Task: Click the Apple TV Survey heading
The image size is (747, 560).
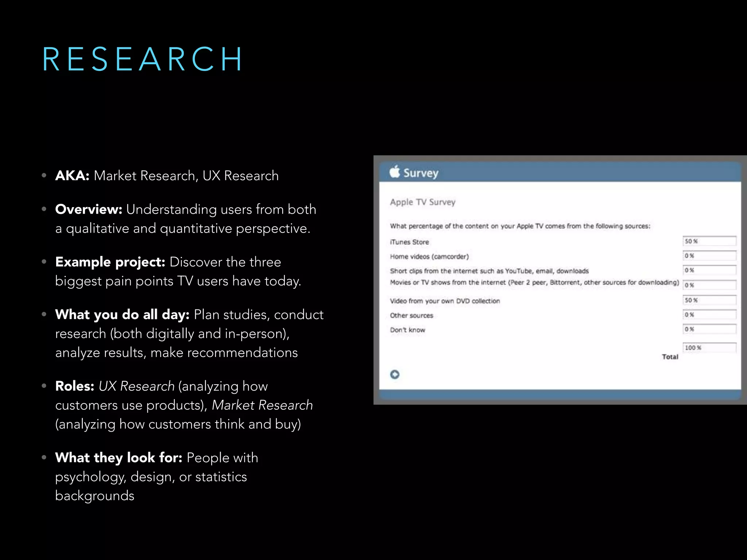Action: click(x=422, y=202)
